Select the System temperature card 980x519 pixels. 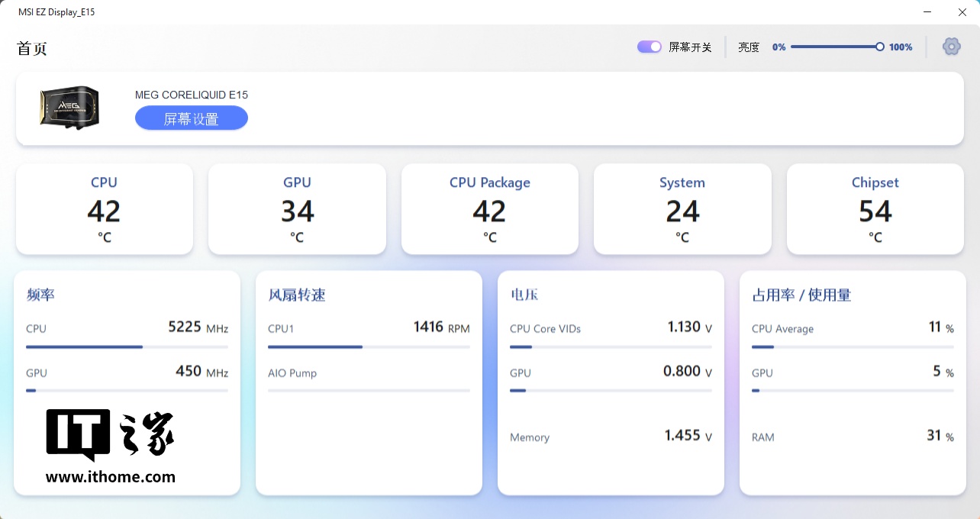[682, 209]
